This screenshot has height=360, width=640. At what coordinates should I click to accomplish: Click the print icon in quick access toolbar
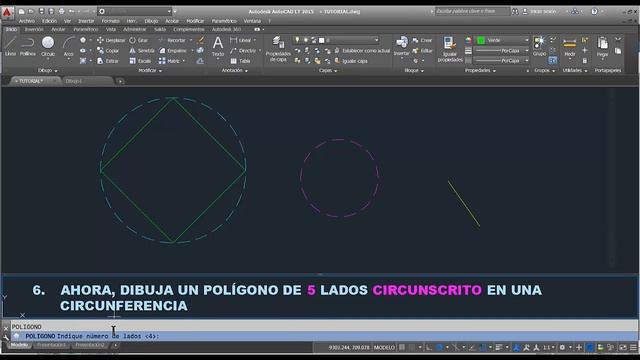click(x=62, y=11)
